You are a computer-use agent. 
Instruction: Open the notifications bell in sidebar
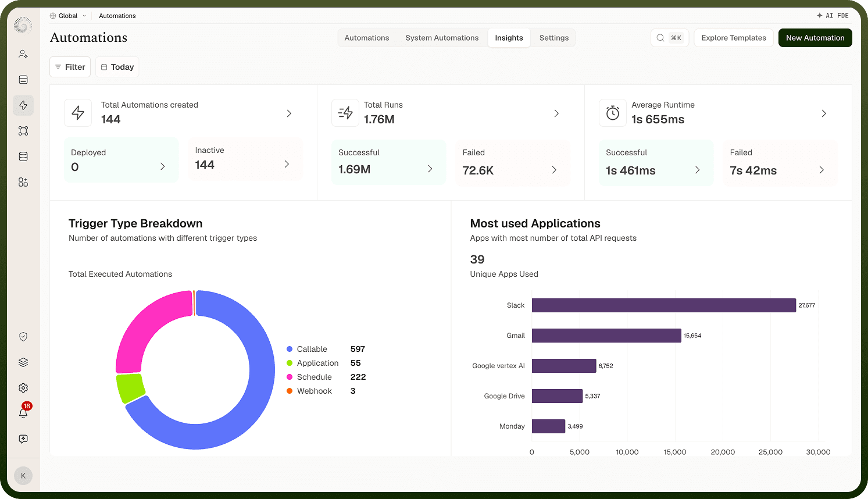[23, 413]
